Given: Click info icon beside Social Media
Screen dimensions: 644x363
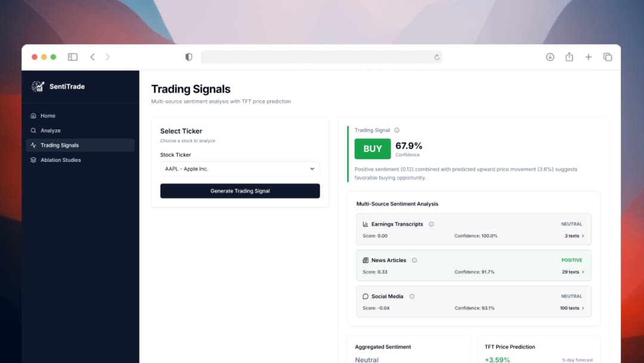Looking at the screenshot, I should pyautogui.click(x=411, y=297).
